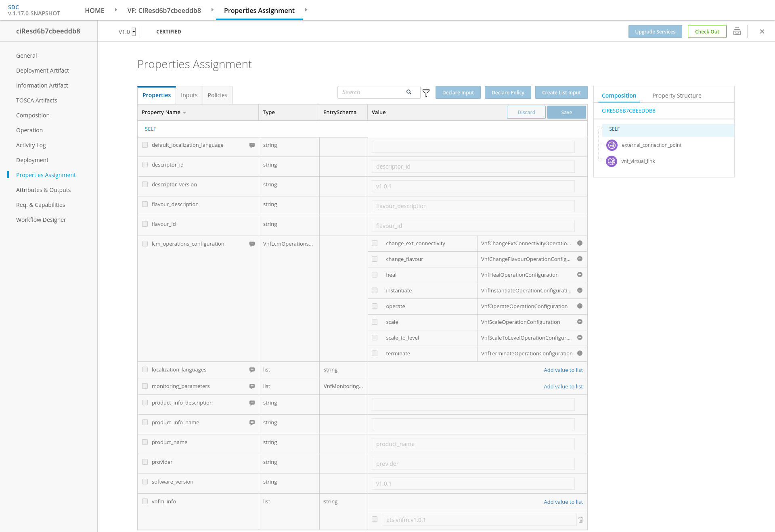Click the product_name value field
Image resolution: width=775 pixels, height=532 pixels.
[473, 444]
